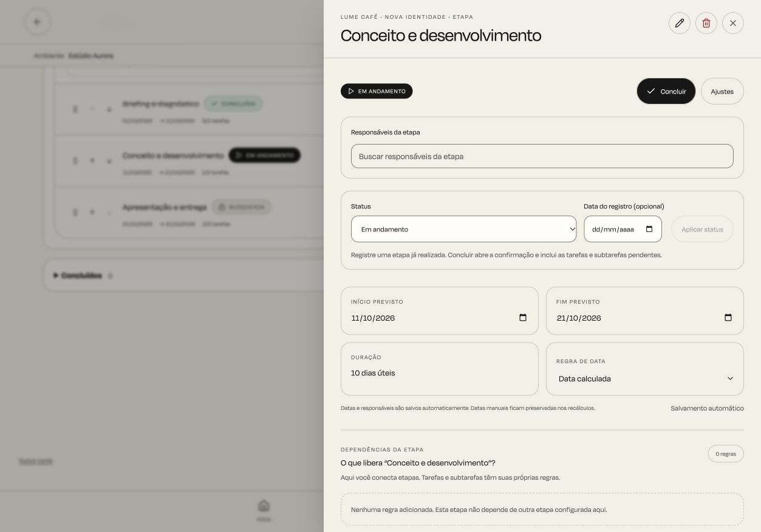Click the Estúdio Aurora environment label
Screen dimensions: 761x532
tap(90, 56)
